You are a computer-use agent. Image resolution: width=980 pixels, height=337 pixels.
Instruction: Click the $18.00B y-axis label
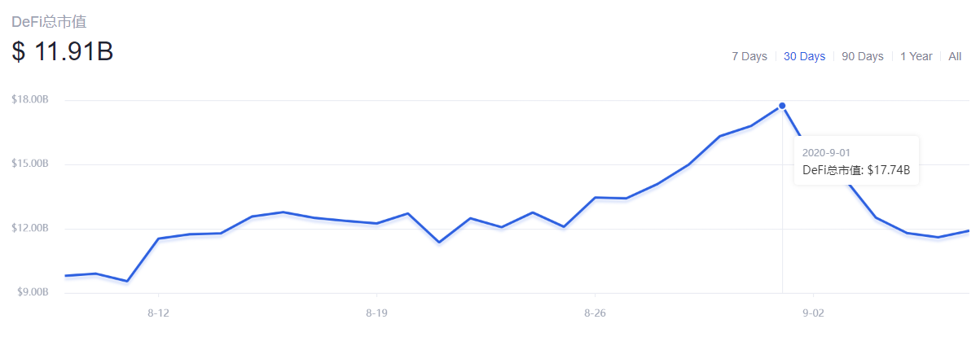(x=30, y=99)
